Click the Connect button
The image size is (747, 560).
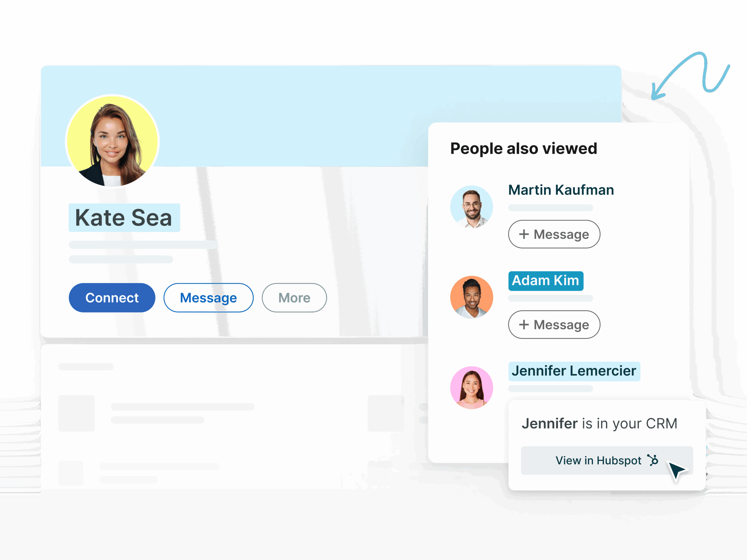tap(112, 298)
